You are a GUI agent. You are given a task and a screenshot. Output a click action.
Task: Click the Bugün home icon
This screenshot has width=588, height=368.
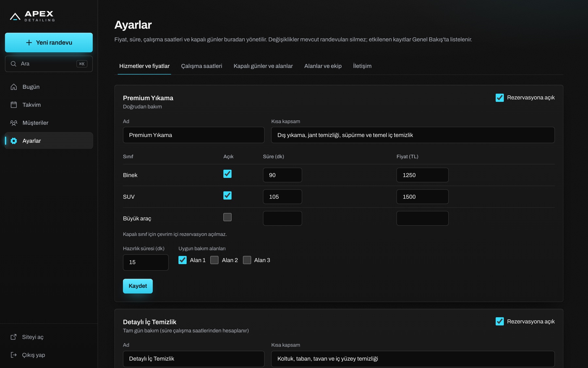click(14, 87)
